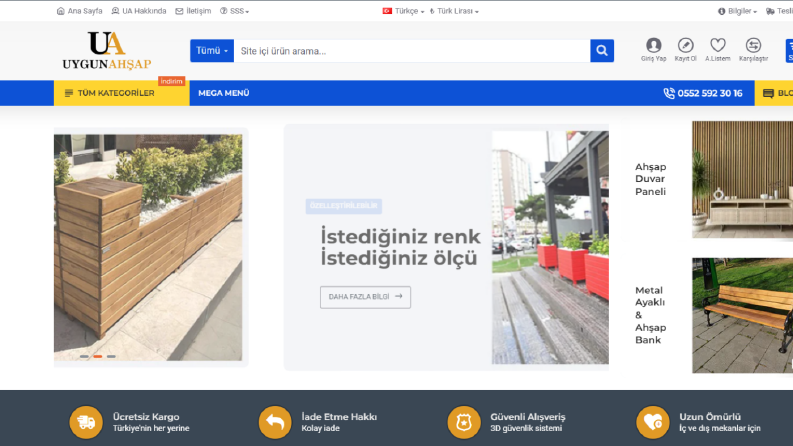The height and width of the screenshot is (446, 793).
Task: Open the Türkçe language dropdown
Action: point(403,11)
